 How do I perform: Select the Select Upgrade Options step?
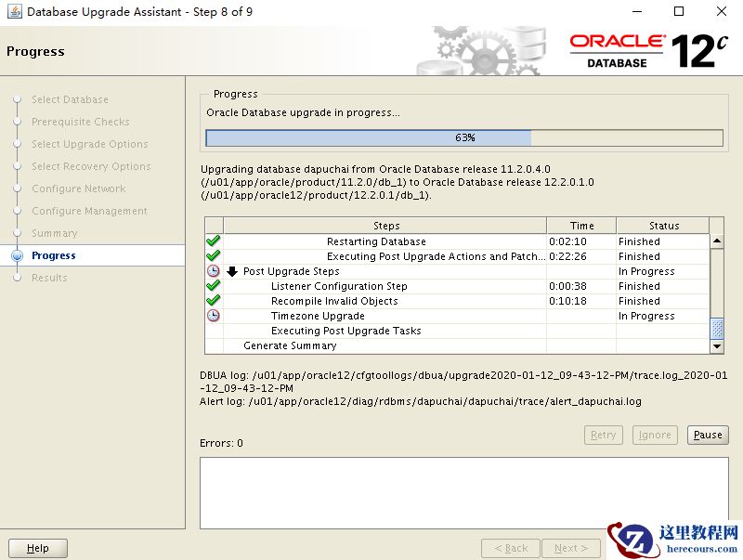(89, 144)
